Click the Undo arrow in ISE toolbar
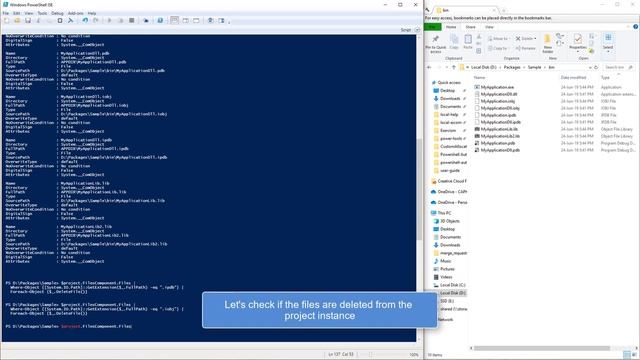 click(85, 20)
